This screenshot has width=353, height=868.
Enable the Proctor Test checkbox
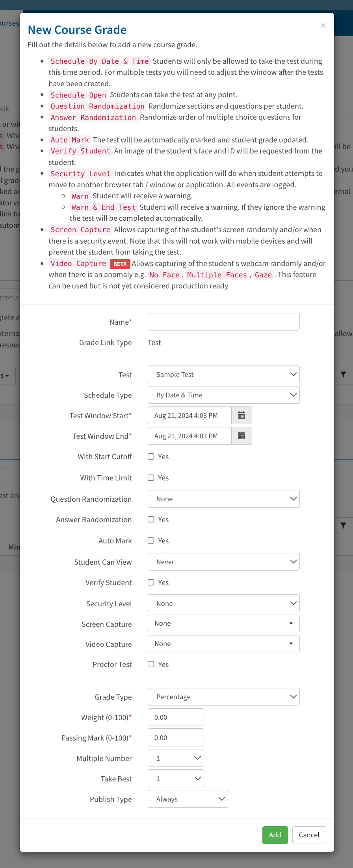coord(151,664)
